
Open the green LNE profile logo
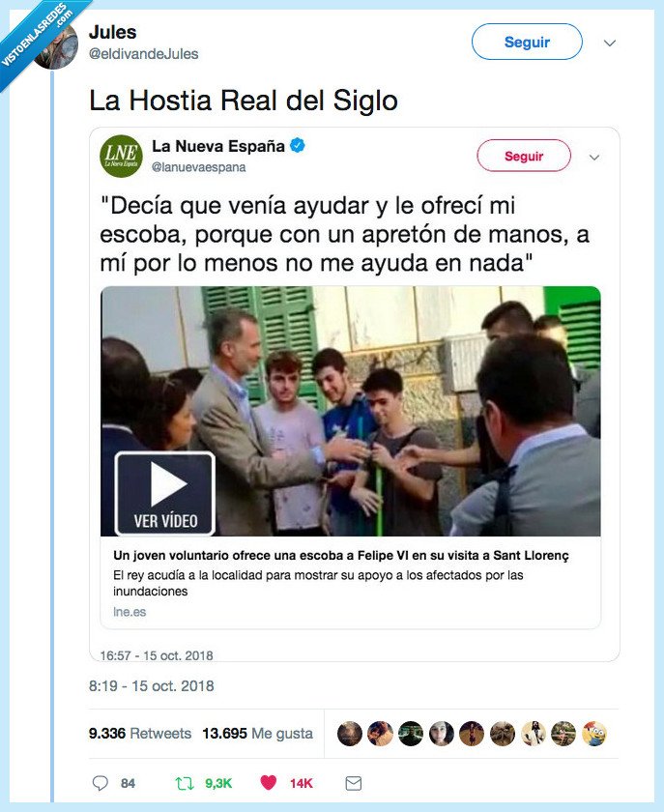click(x=121, y=156)
